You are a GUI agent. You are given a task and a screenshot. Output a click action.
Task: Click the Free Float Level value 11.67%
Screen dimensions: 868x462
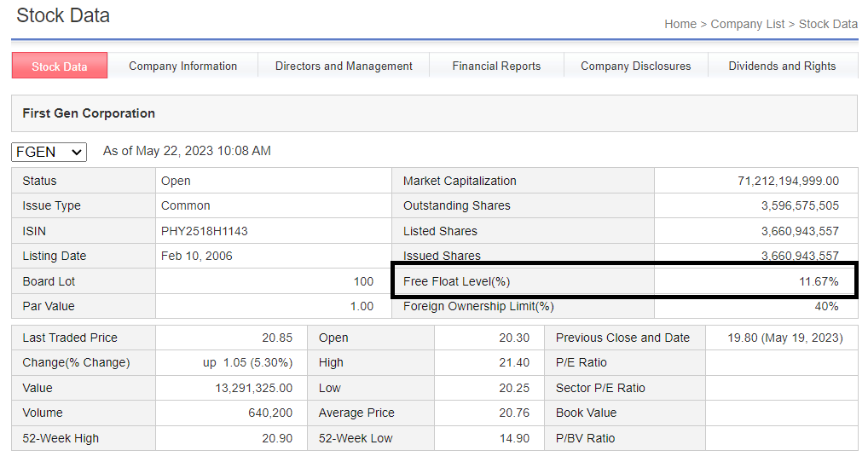point(819,281)
